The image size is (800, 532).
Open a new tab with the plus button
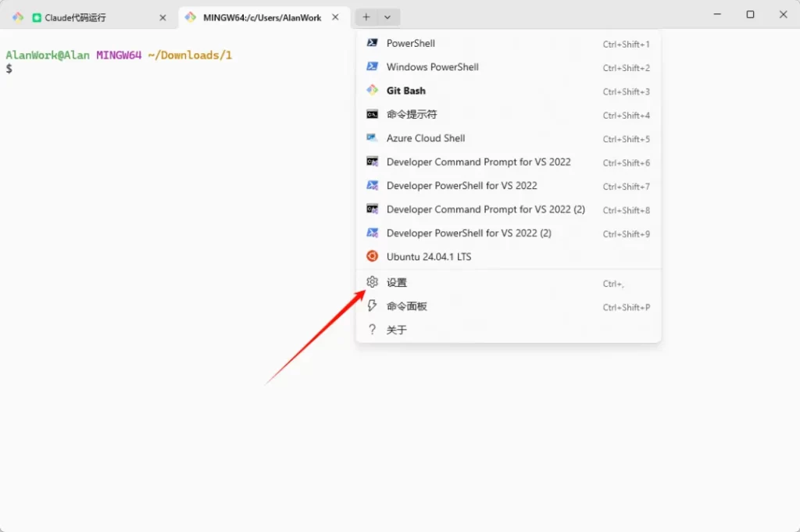tap(366, 17)
